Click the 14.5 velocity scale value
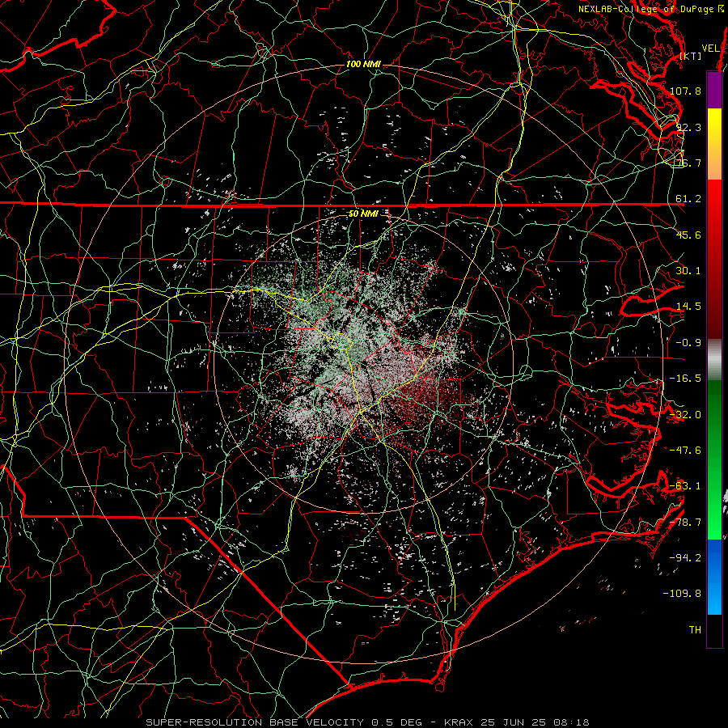Image resolution: width=728 pixels, height=728 pixels. tap(688, 307)
